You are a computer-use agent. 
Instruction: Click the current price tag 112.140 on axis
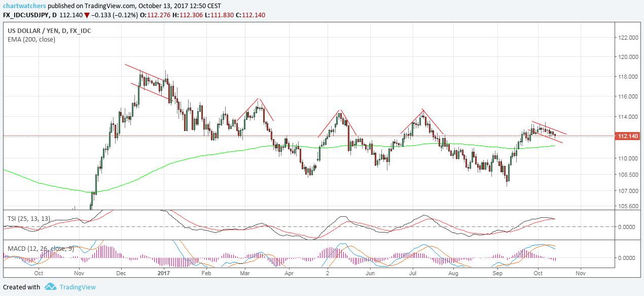627,136
